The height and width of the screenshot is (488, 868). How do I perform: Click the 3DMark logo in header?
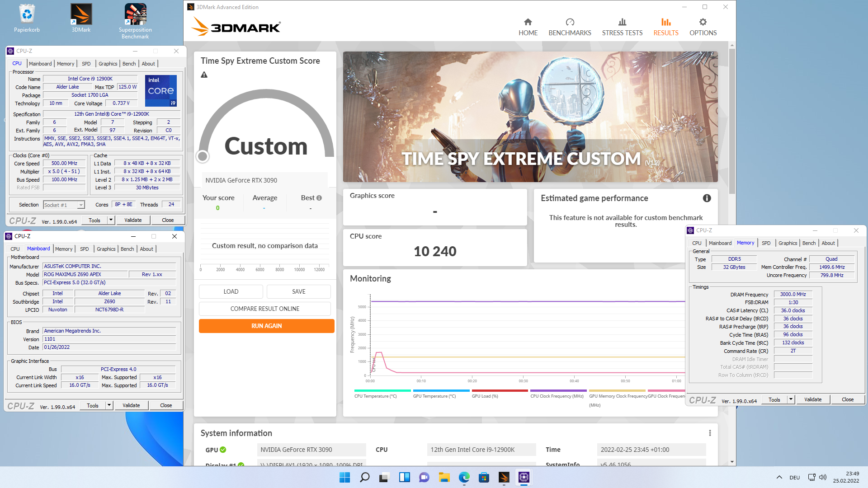(236, 27)
